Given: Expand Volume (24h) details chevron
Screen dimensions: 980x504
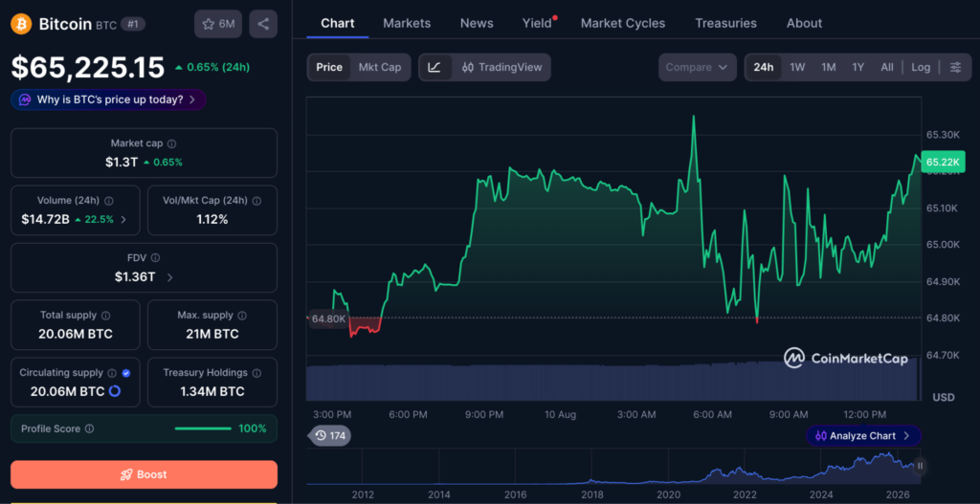Looking at the screenshot, I should click(123, 219).
